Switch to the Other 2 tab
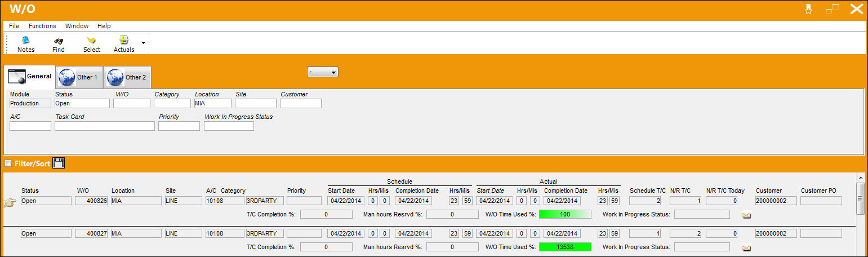 point(127,77)
